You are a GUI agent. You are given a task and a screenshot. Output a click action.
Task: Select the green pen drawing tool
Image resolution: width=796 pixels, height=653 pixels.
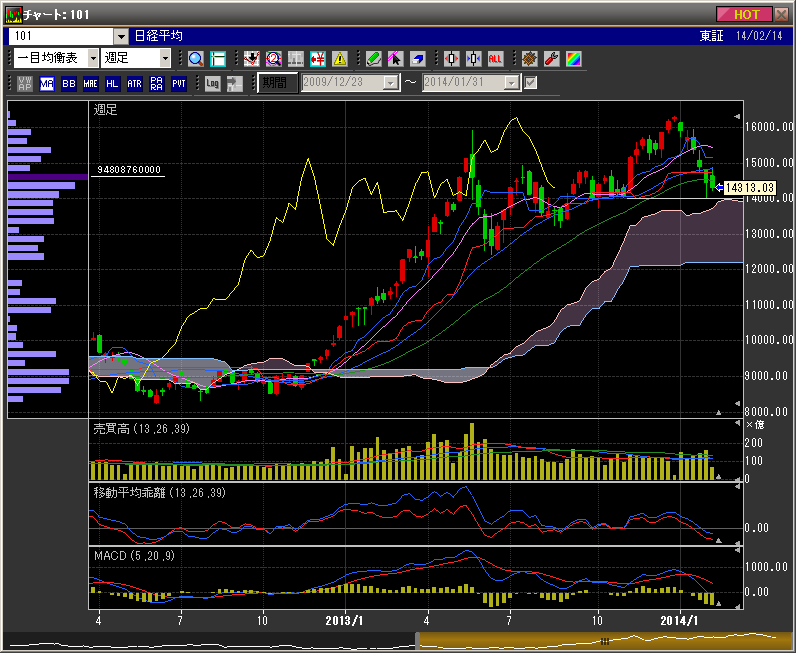click(373, 59)
